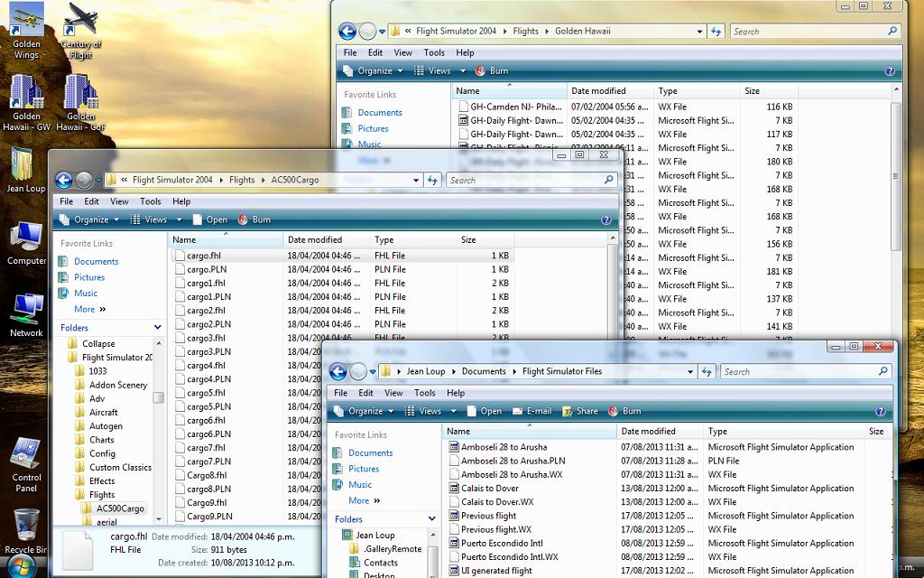924x578 pixels.
Task: Sort by Type column in Golden Hawaii window
Action: tap(697, 91)
